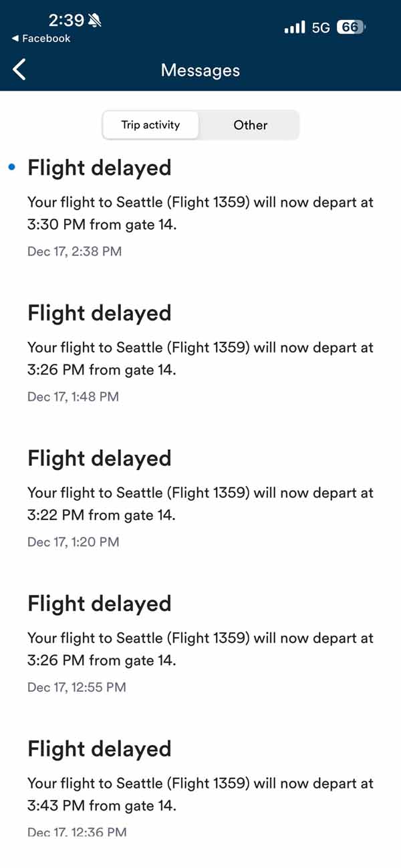
Task: Tap the 'Dec 17, 12:55 PM' timestamp
Action: point(76,687)
